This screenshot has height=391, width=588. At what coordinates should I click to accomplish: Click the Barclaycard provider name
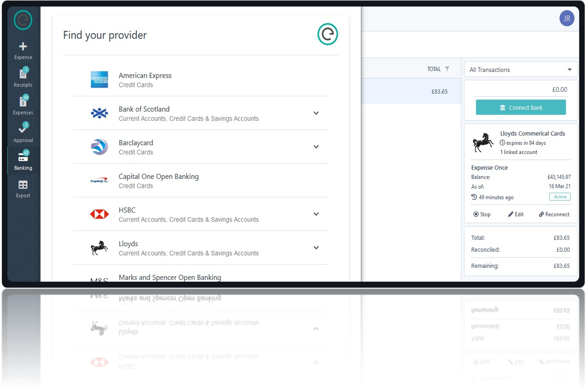(x=136, y=143)
